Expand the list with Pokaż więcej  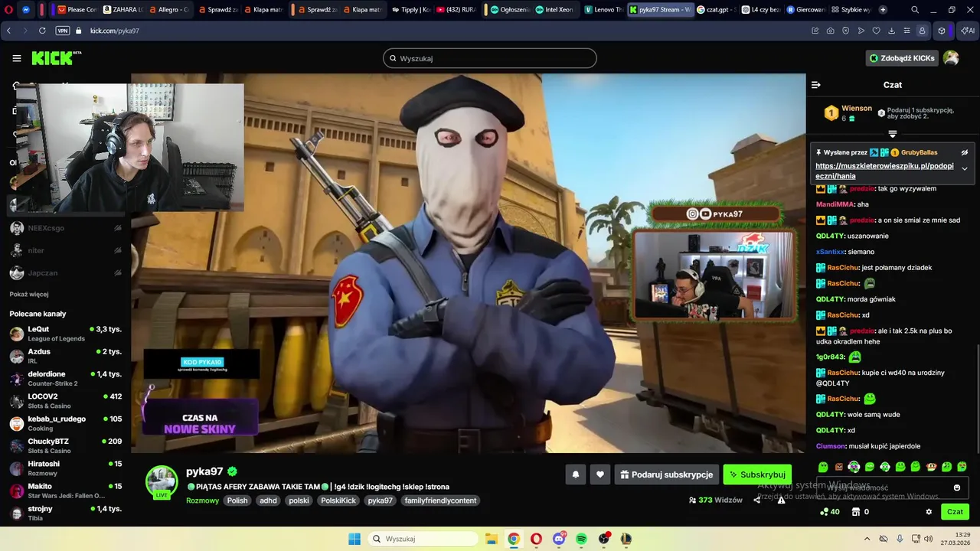(29, 294)
